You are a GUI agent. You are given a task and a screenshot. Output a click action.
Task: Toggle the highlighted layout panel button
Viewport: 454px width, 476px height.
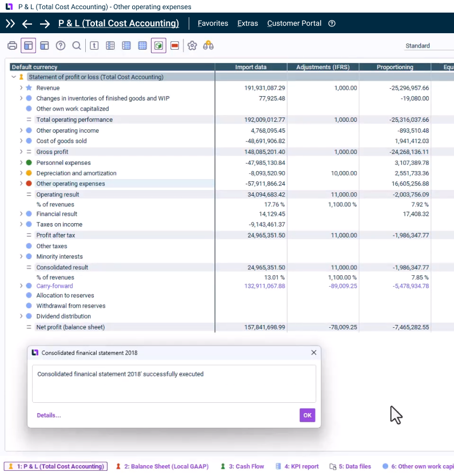tap(29, 46)
